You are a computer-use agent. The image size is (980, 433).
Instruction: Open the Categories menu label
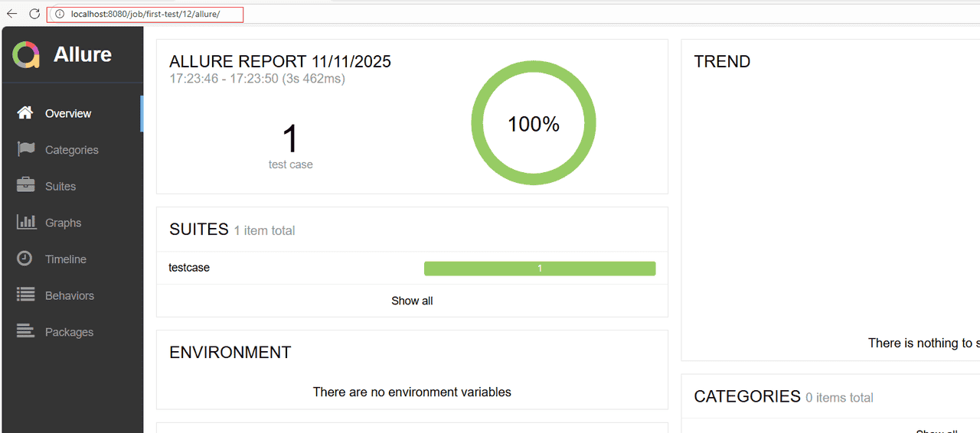pos(72,150)
